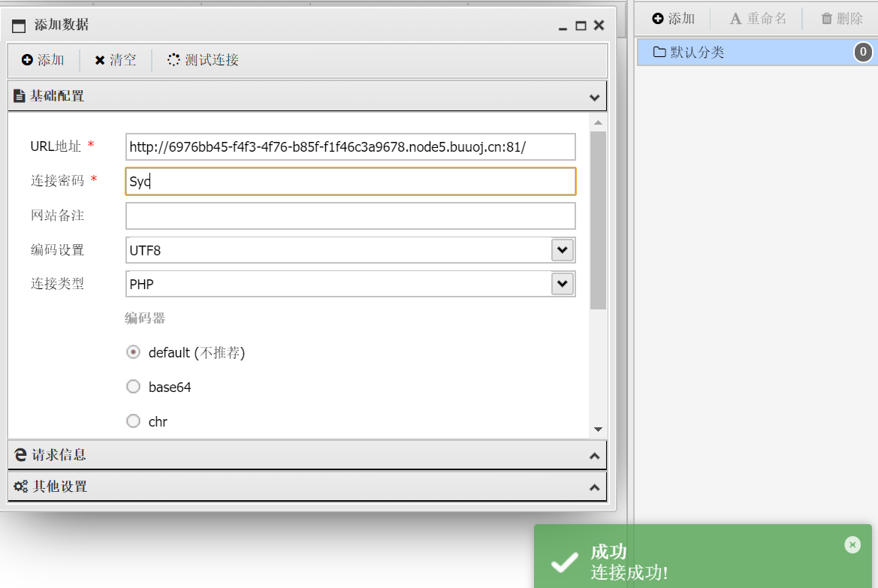Click 重命名 rename in category panel
Viewport: 878px width, 588px height.
coord(758,19)
